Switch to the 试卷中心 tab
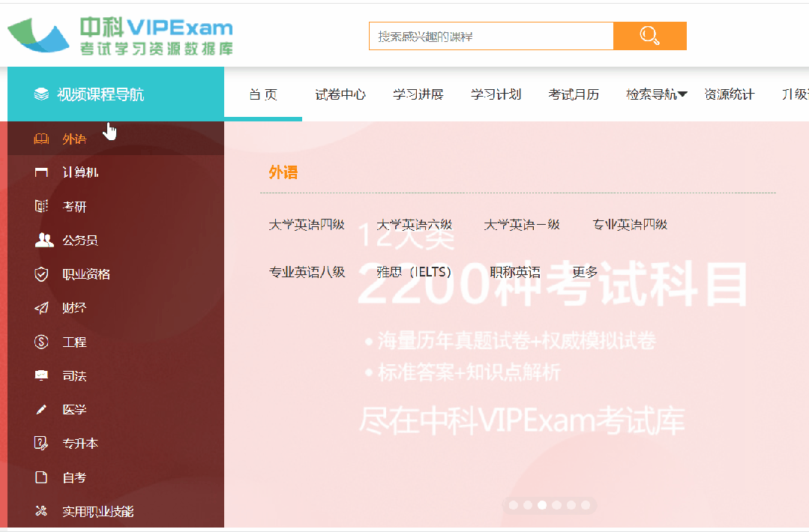Image resolution: width=809 pixels, height=532 pixels. click(x=340, y=94)
